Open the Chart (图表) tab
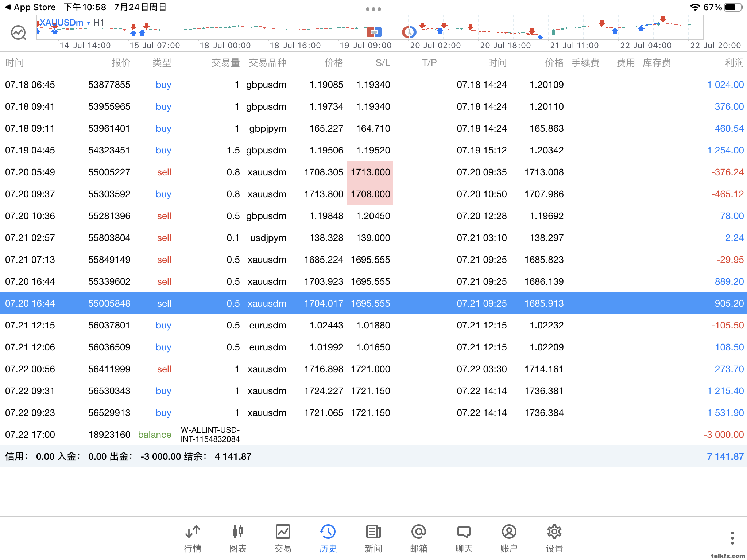 coord(237,539)
